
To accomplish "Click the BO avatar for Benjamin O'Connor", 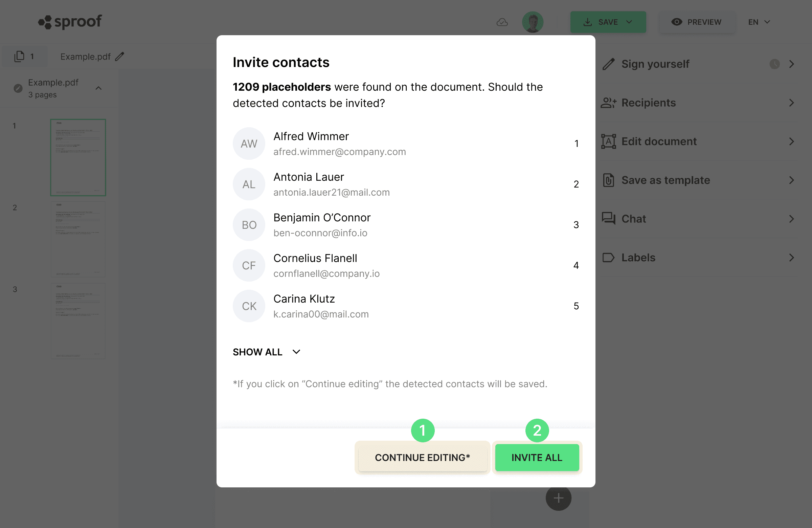I will click(x=249, y=225).
